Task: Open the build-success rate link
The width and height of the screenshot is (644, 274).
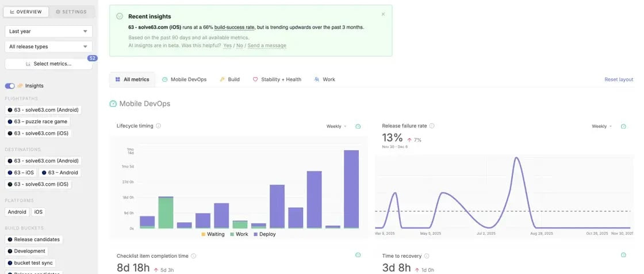Action: tap(235, 28)
